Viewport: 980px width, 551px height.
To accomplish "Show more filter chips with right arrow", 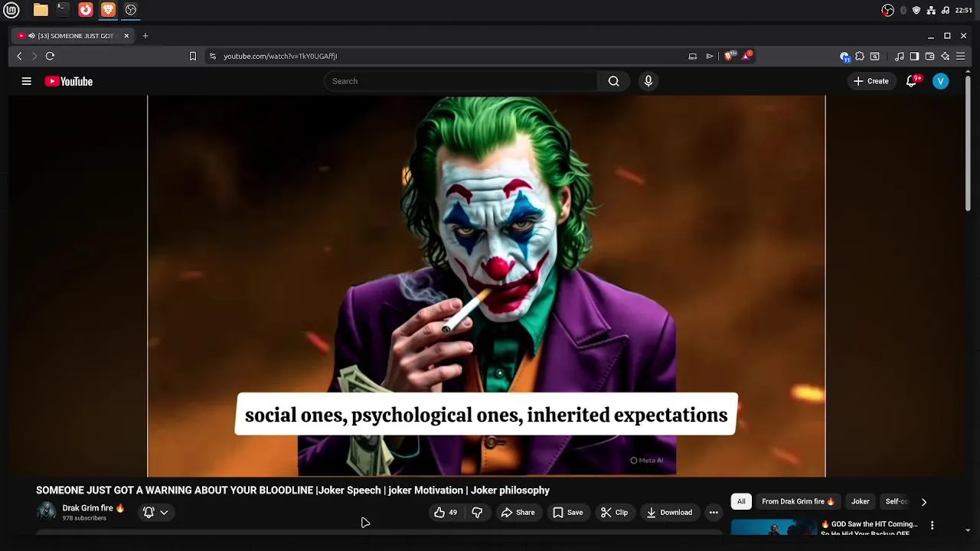I will [x=924, y=502].
